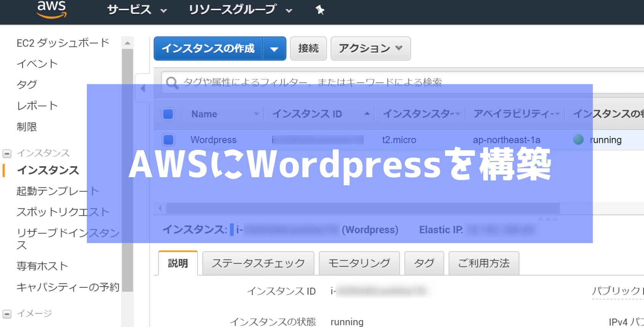Open the リソースグループ dropdown

(241, 10)
